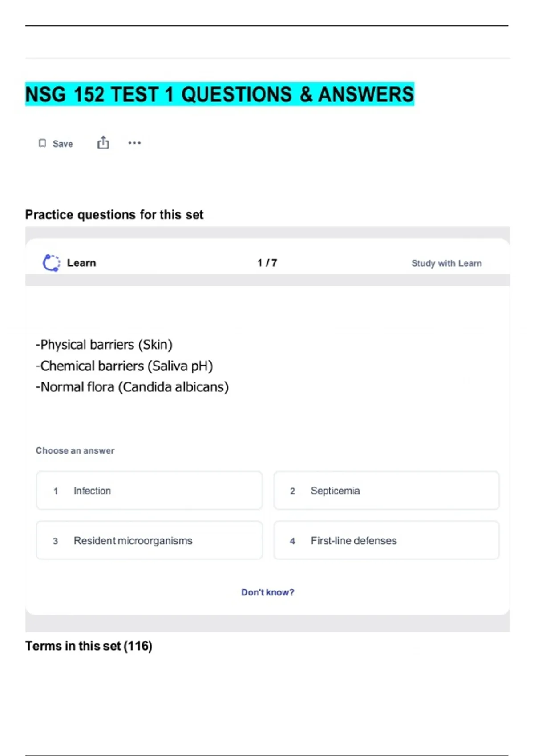This screenshot has width=534, height=756.
Task: Click the 1 / 7 question counter
Action: pos(267,263)
